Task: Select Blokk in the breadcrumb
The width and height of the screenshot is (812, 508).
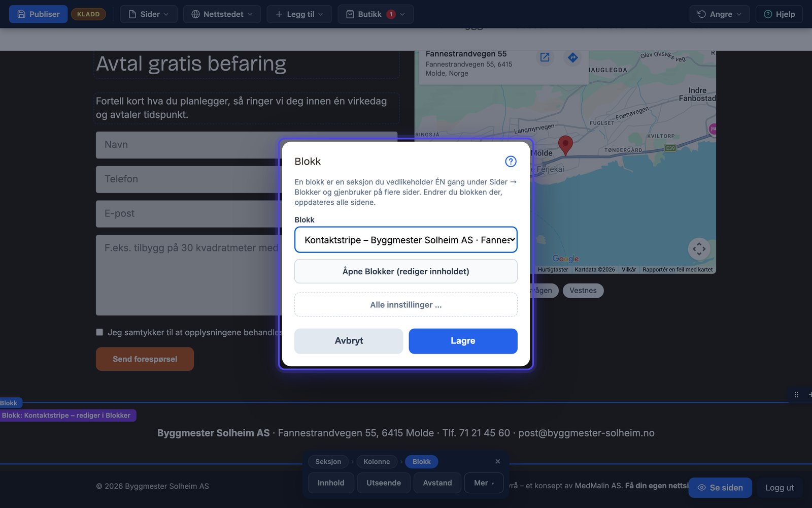Action: 421,462
